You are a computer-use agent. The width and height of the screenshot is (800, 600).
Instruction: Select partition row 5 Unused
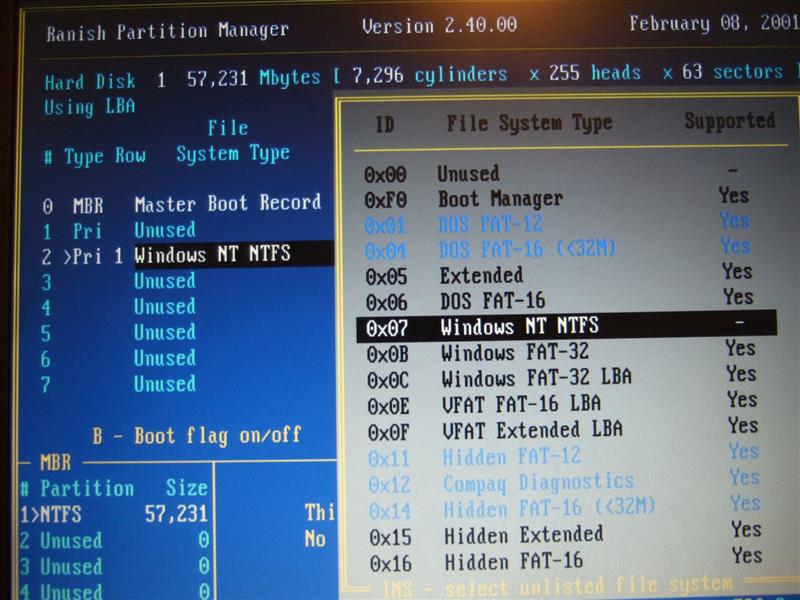click(x=118, y=333)
